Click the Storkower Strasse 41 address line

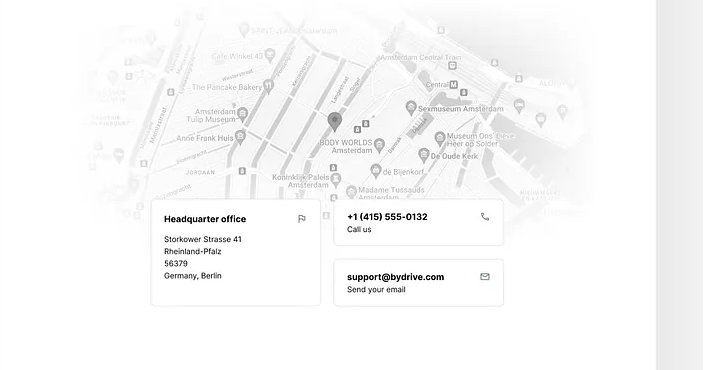tap(203, 239)
